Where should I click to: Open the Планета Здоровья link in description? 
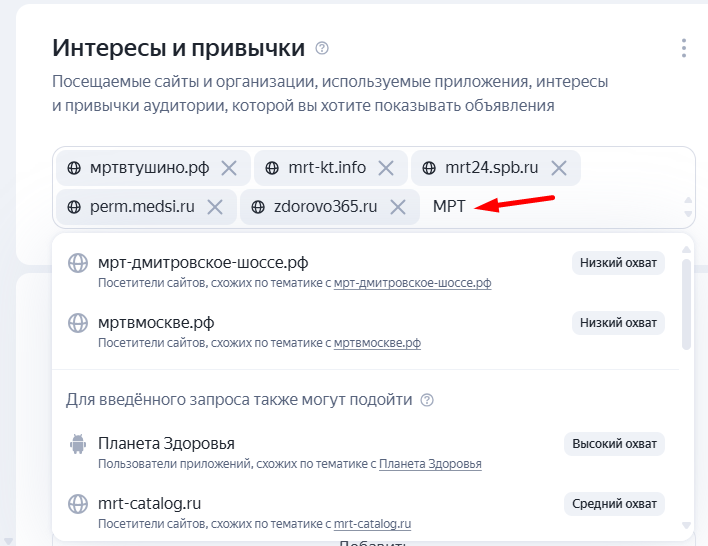[430, 464]
